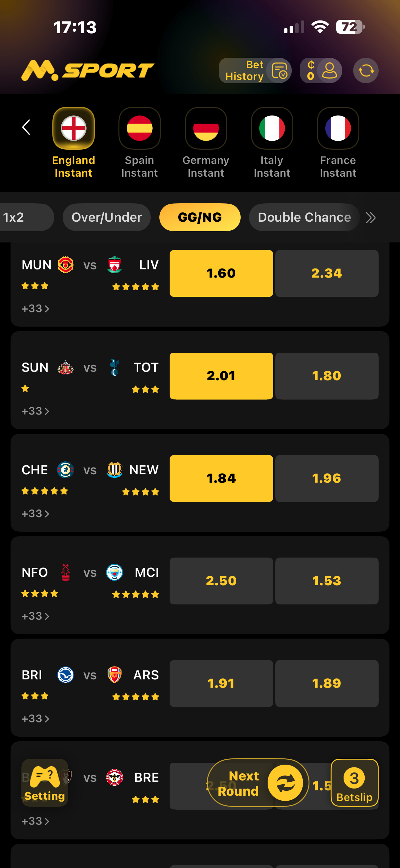
Task: Open the Betslip with 3 selections
Action: click(x=354, y=782)
